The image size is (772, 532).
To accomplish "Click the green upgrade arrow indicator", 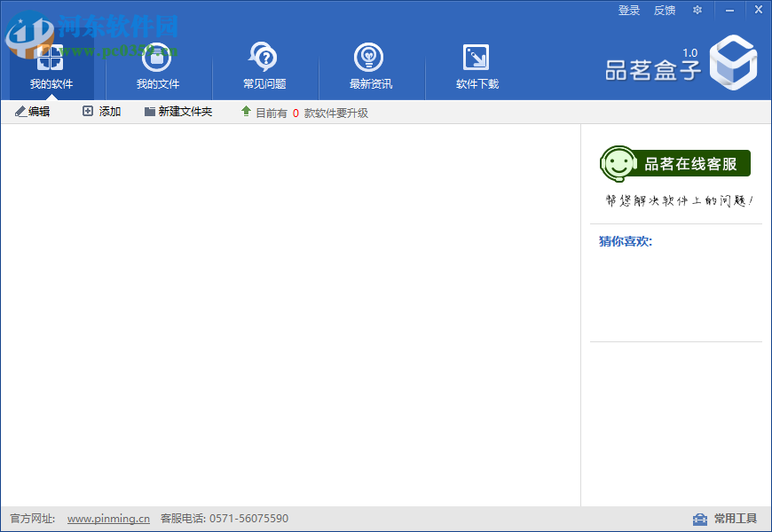I will pos(246,112).
